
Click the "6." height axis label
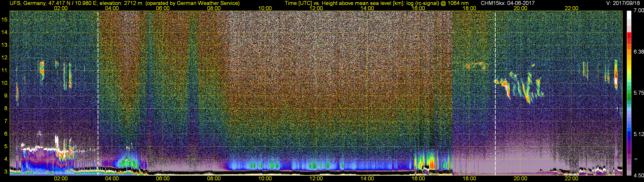click(x=6, y=134)
